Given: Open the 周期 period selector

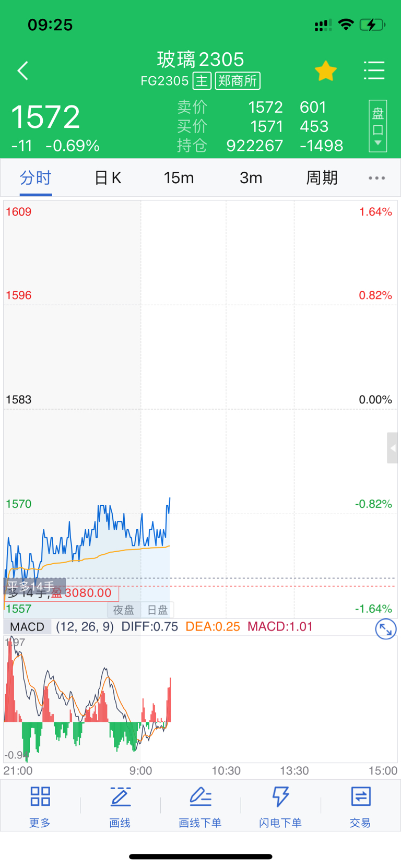Looking at the screenshot, I should click(322, 178).
